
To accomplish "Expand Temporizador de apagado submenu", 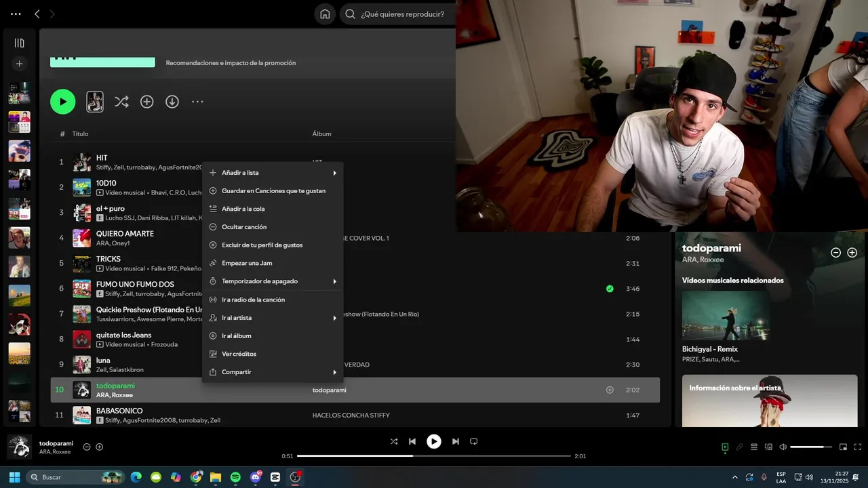I will tap(273, 281).
